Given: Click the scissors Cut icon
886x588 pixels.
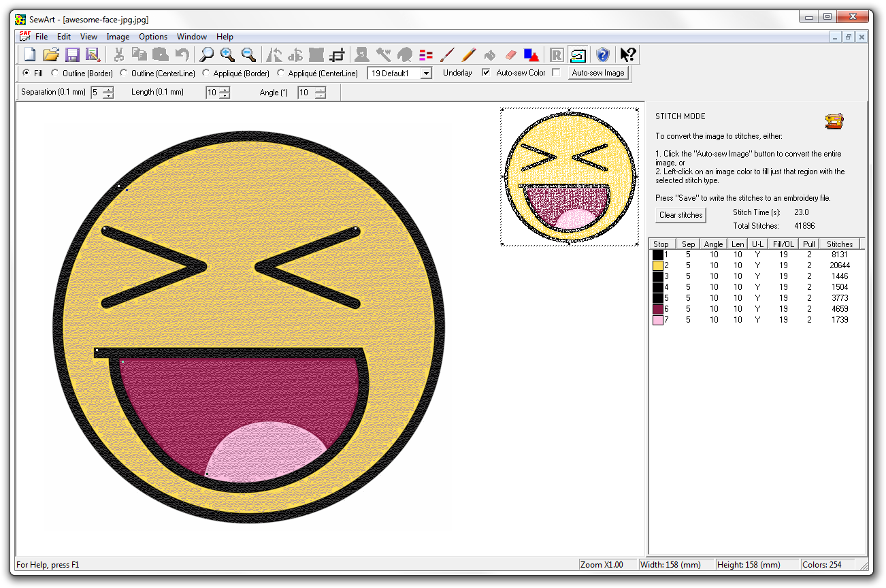Looking at the screenshot, I should click(119, 54).
